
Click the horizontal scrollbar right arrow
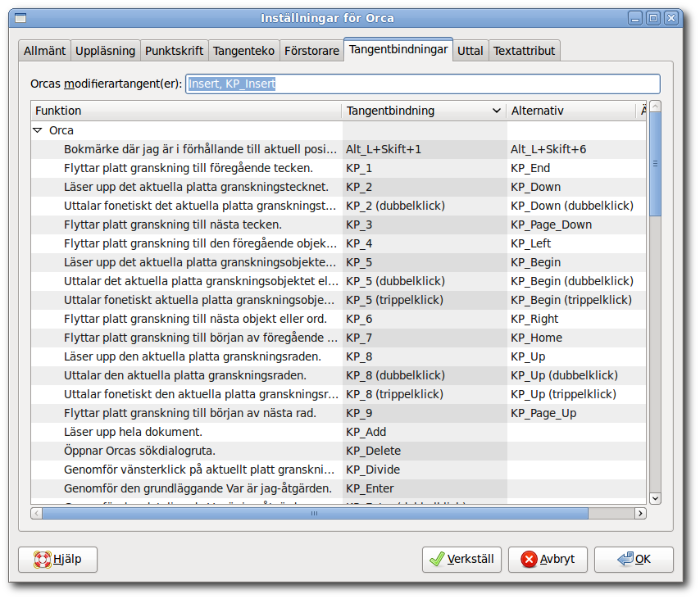coord(640,513)
